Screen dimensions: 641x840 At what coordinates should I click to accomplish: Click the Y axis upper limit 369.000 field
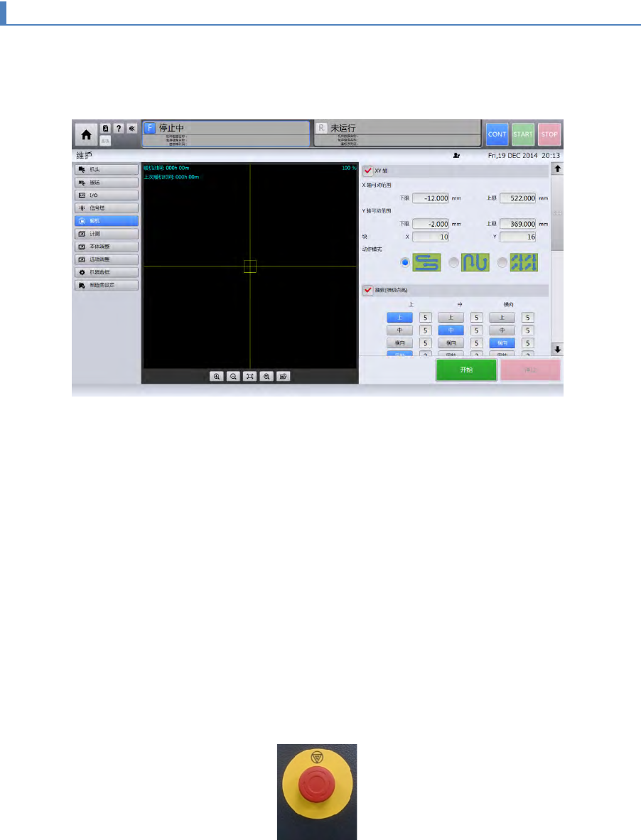pos(518,224)
